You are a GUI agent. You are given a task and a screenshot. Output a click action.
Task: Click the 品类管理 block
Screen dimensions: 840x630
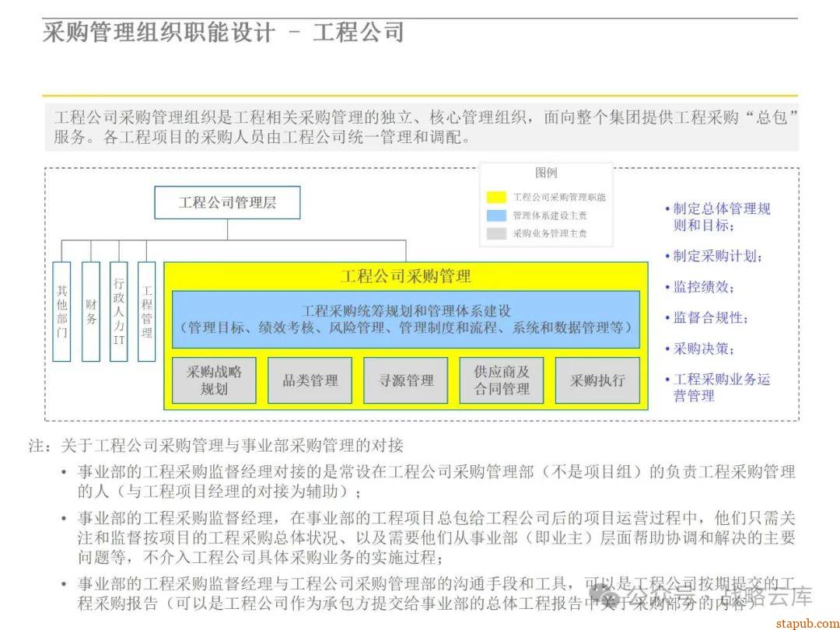click(x=310, y=380)
